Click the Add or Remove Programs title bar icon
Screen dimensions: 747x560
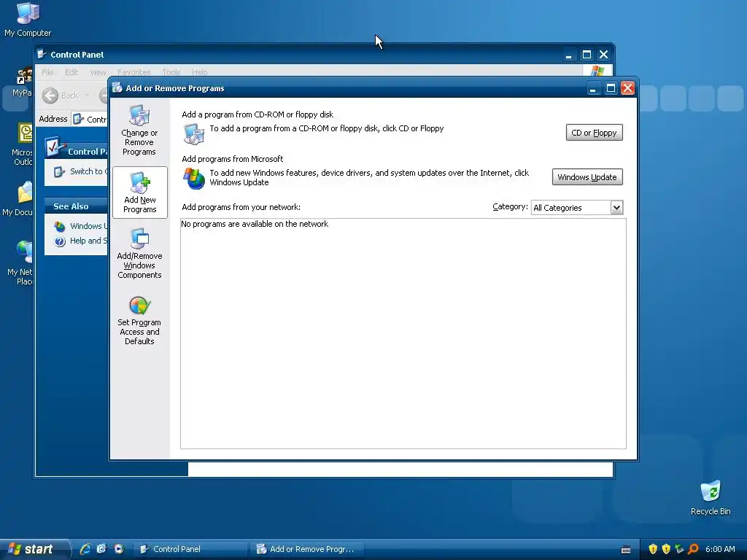click(117, 87)
